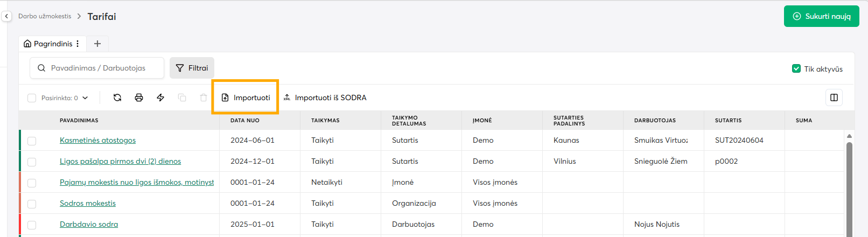Select the Kasmetinės atostogos row checkbox
The height and width of the screenshot is (237, 868).
click(x=32, y=141)
